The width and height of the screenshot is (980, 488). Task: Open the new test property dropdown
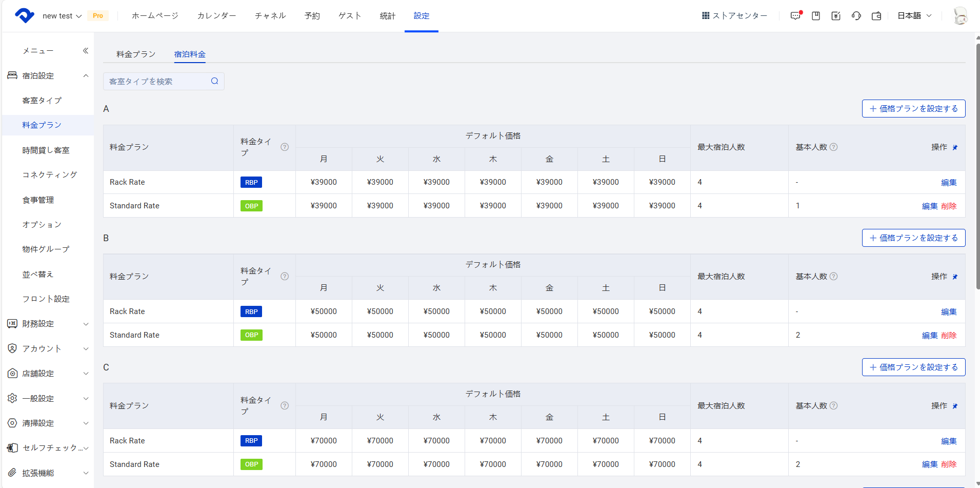pos(62,16)
